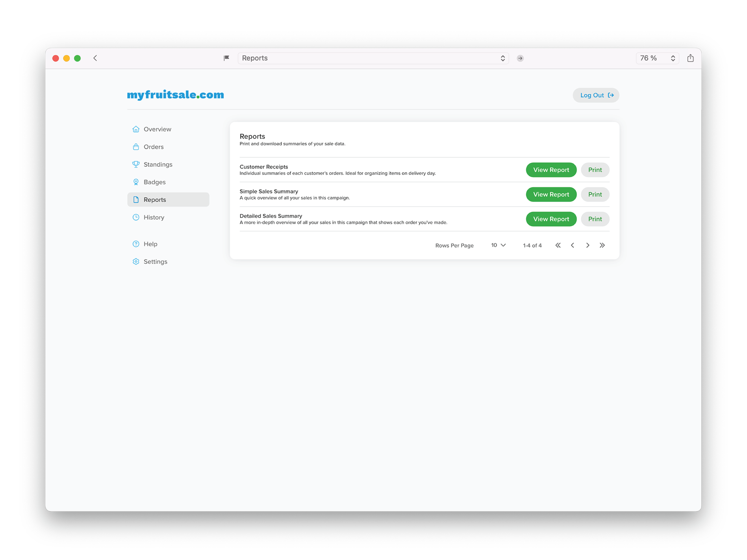This screenshot has height=560, width=747.
Task: Click the Log Out button
Action: point(596,95)
